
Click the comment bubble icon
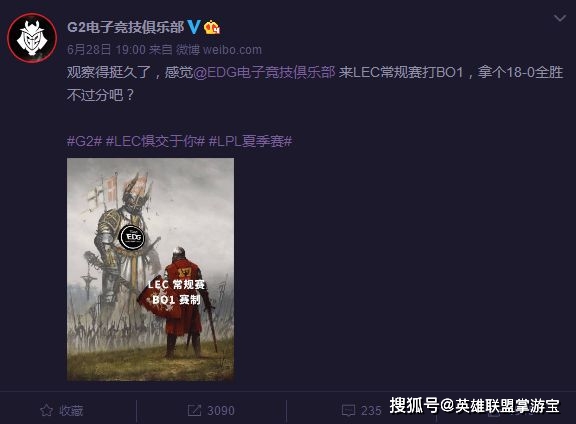click(348, 410)
